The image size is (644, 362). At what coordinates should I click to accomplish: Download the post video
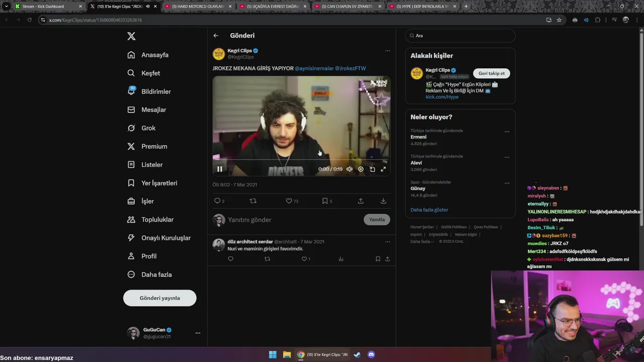(383, 201)
